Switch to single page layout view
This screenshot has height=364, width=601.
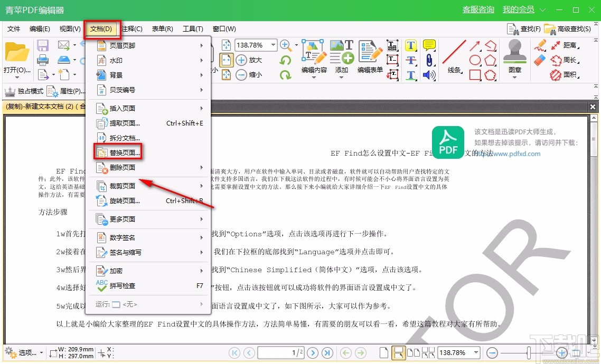click(383, 352)
